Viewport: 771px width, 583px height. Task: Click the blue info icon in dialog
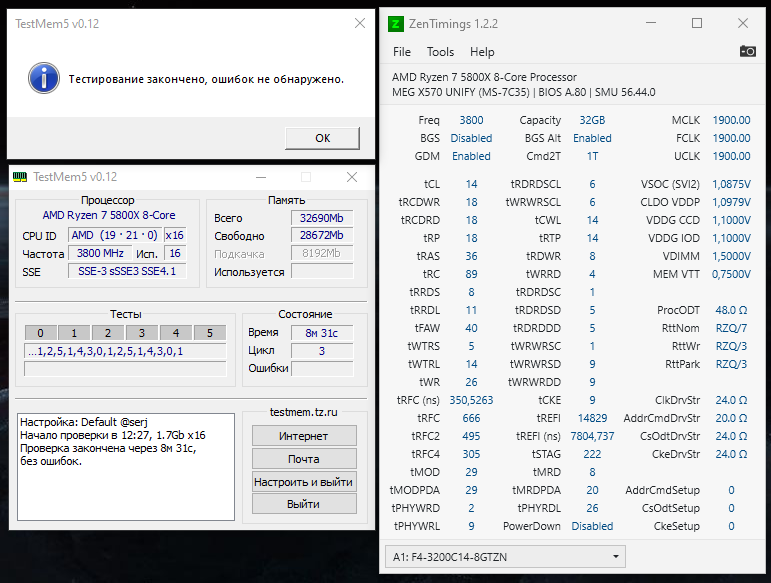[x=44, y=78]
